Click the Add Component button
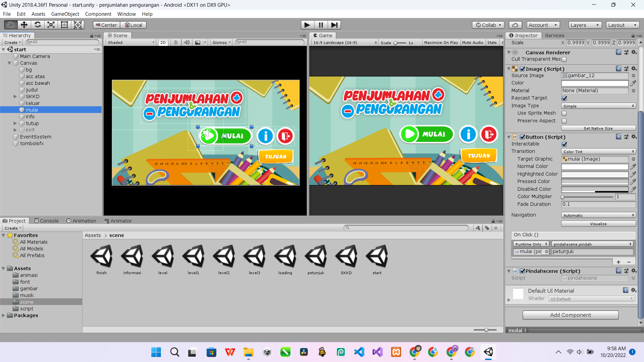 point(570,315)
